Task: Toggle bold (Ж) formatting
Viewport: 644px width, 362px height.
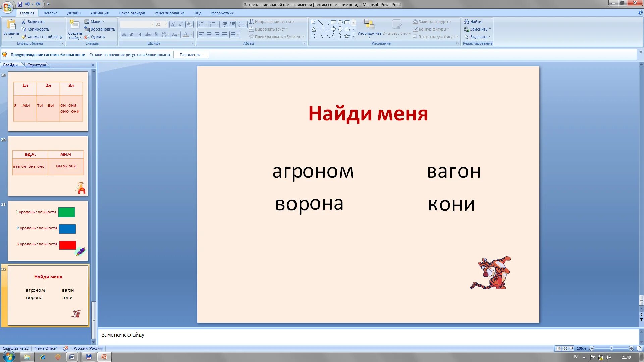Action: [124, 34]
